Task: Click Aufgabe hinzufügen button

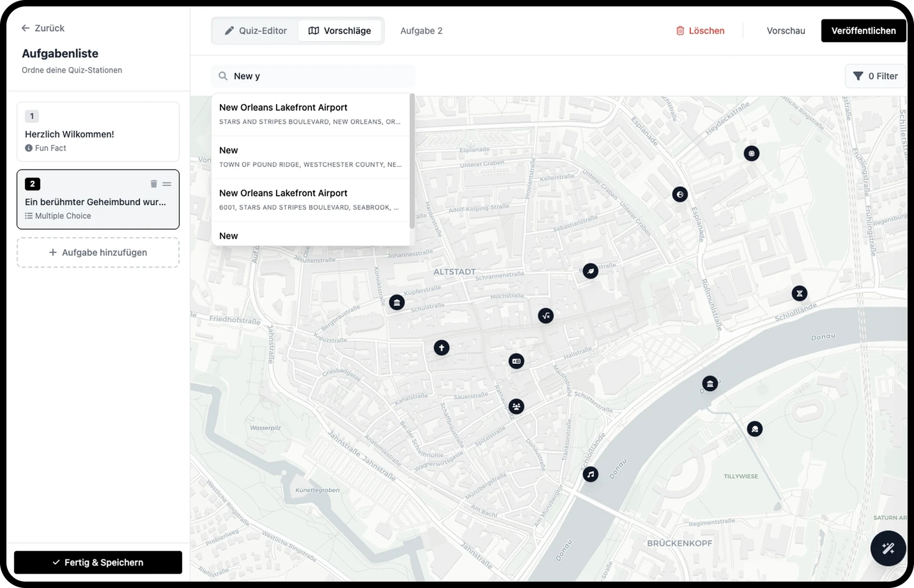Action: pos(98,252)
